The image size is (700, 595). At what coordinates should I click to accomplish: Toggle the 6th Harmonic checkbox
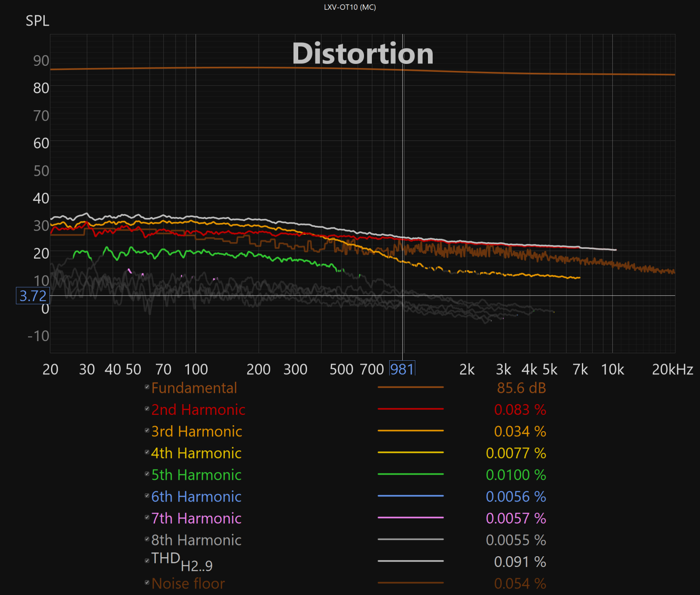pyautogui.click(x=147, y=496)
